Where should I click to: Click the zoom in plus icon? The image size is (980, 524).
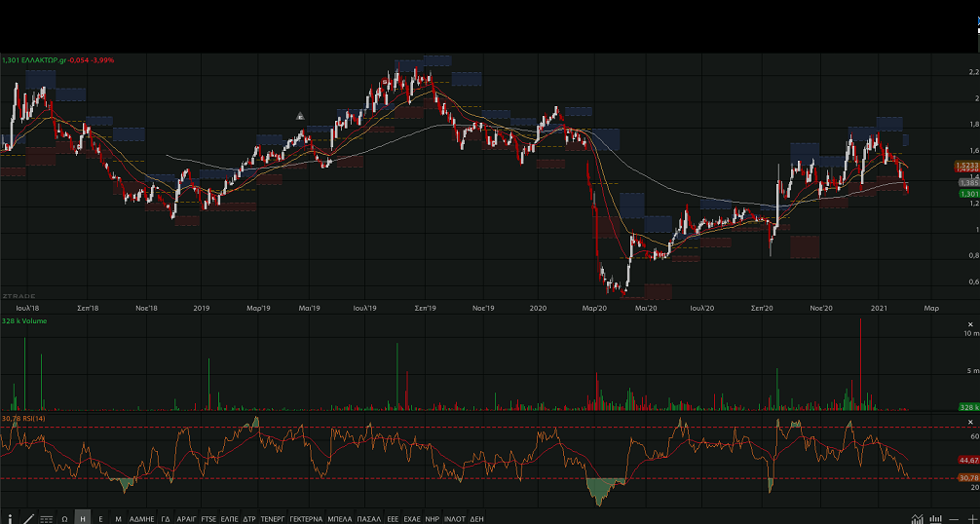coord(971,518)
